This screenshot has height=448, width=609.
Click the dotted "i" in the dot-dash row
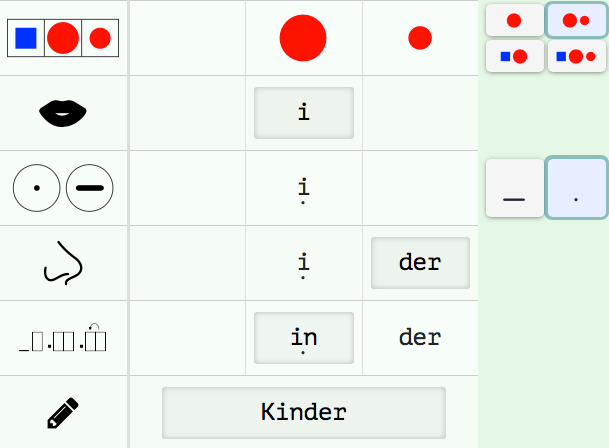[x=304, y=188]
